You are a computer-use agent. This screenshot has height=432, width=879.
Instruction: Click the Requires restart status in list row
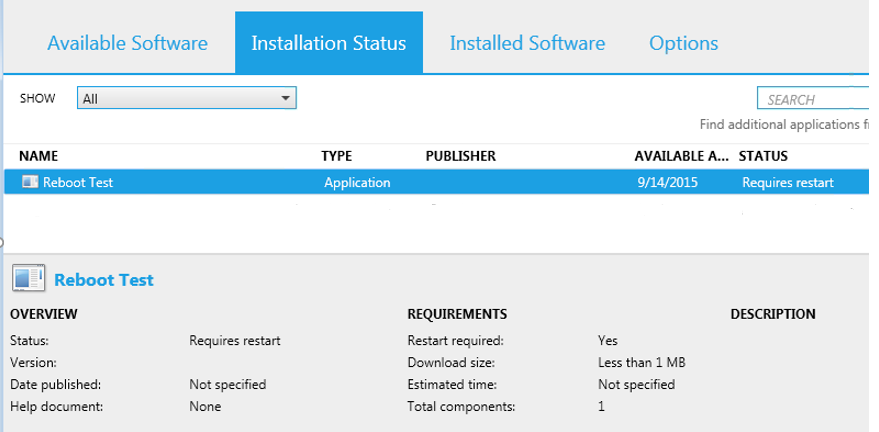(x=788, y=183)
